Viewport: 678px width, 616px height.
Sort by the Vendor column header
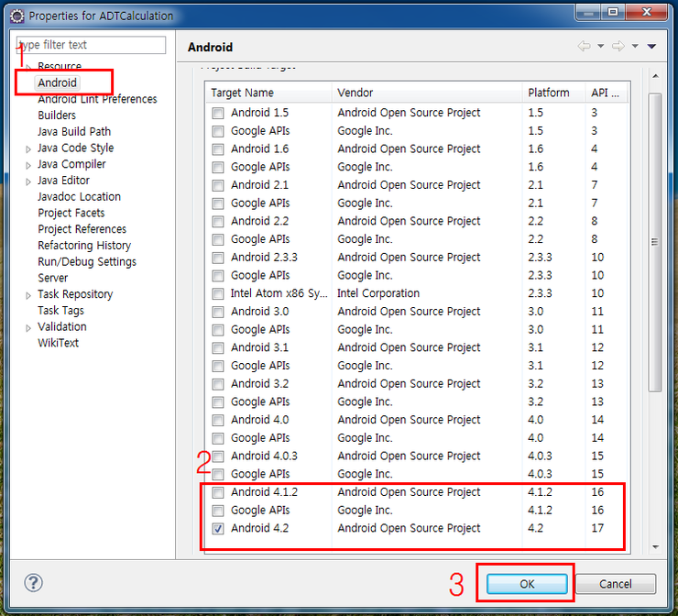427,93
